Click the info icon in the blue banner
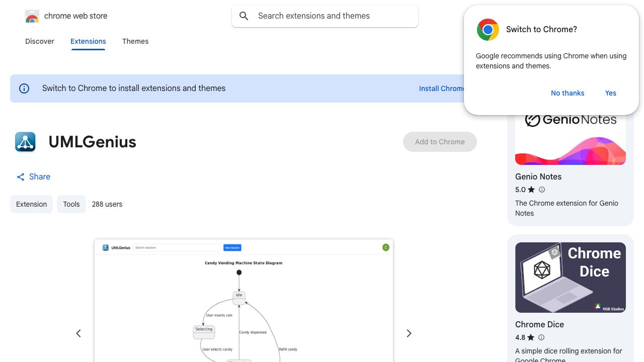Image resolution: width=644 pixels, height=362 pixels. click(24, 88)
